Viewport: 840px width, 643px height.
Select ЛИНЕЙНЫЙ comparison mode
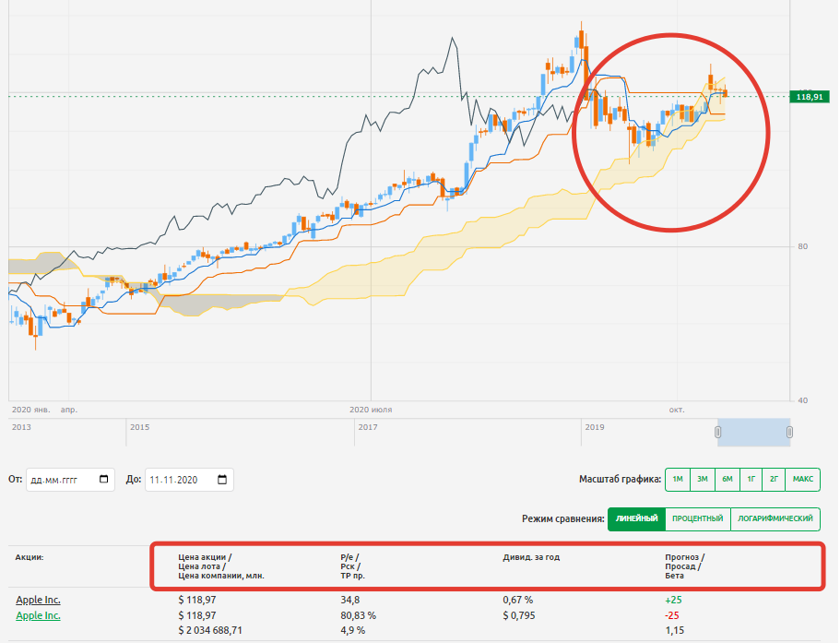point(636,519)
